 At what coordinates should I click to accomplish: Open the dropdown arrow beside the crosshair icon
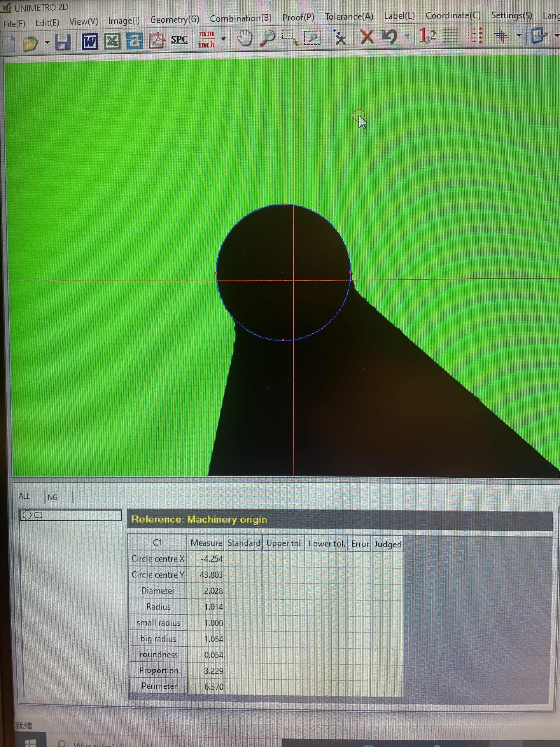(519, 35)
